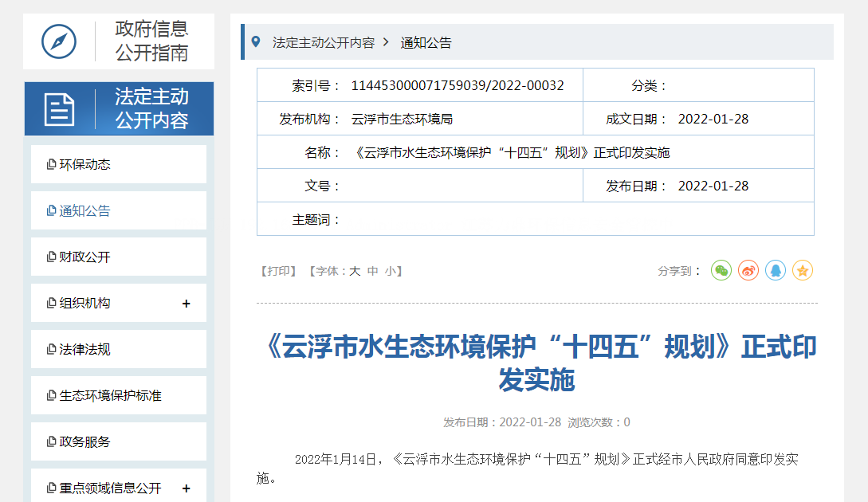The height and width of the screenshot is (502, 868).
Task: Share via the Weibo icon
Action: [x=748, y=270]
